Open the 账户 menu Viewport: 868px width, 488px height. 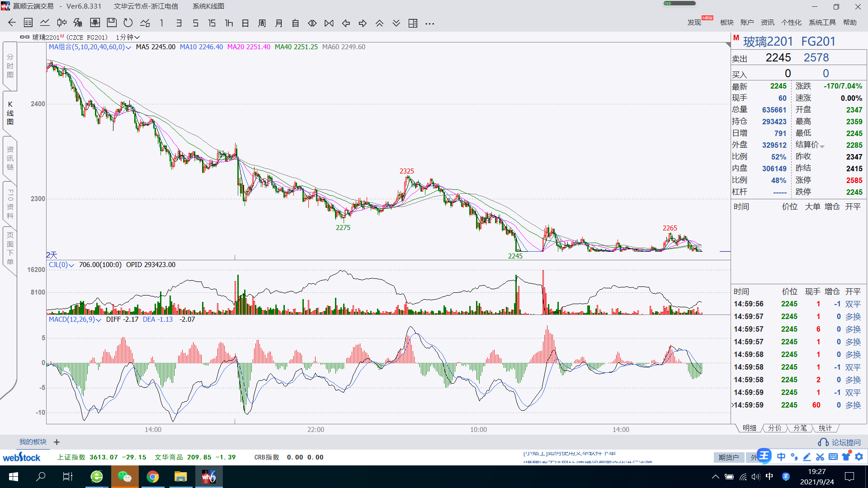coord(746,23)
